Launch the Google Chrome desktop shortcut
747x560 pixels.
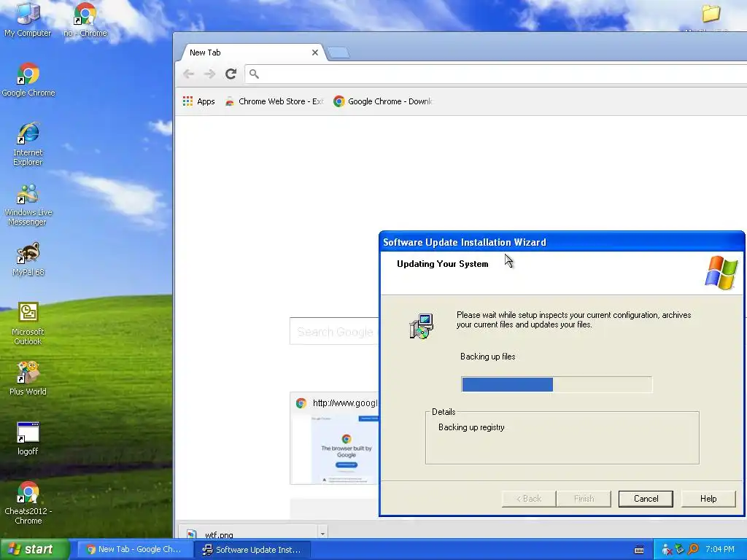[28, 80]
